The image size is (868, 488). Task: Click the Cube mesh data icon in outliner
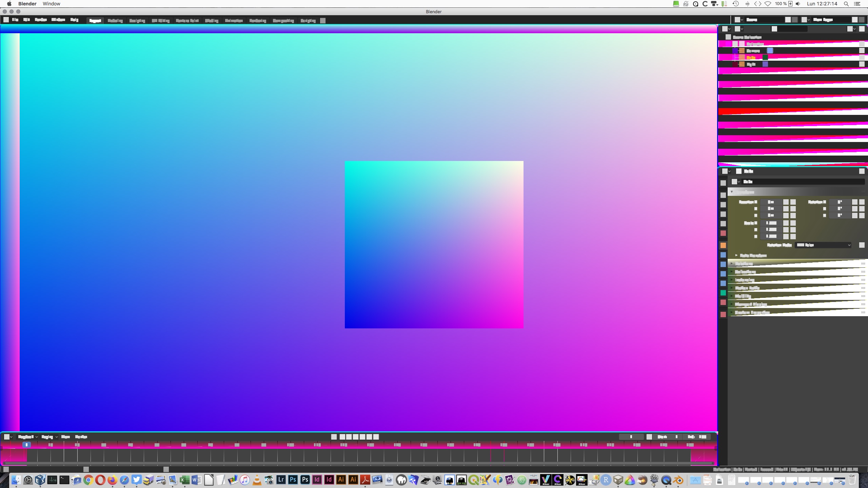pos(765,57)
